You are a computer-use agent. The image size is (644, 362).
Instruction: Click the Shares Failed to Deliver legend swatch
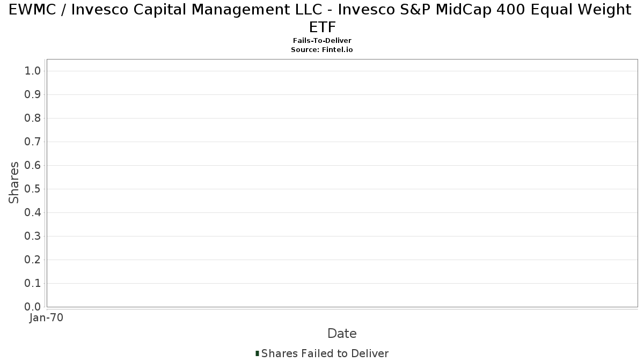coord(257,353)
